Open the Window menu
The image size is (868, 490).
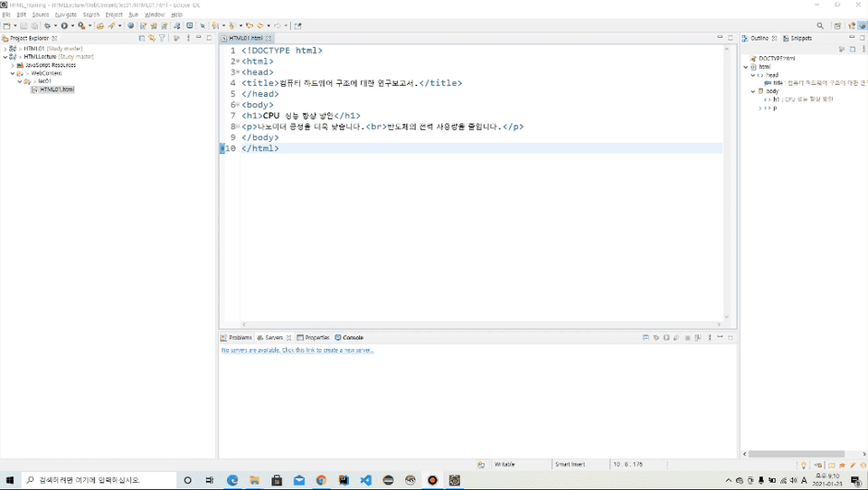coord(155,15)
